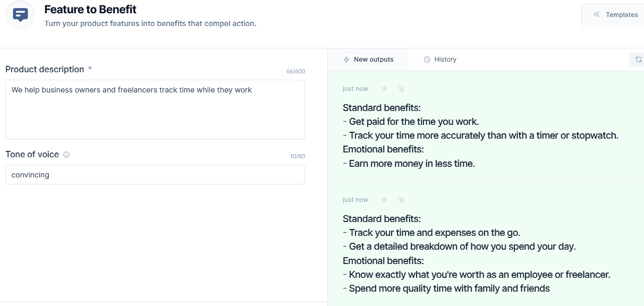This screenshot has height=306, width=644.
Task: Click the copy icon on the first output
Action: (x=401, y=88)
